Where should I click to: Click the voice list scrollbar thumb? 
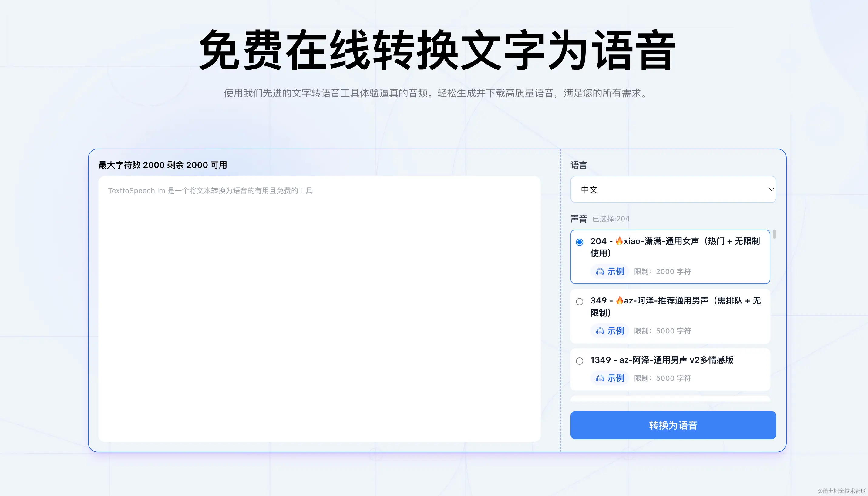774,234
